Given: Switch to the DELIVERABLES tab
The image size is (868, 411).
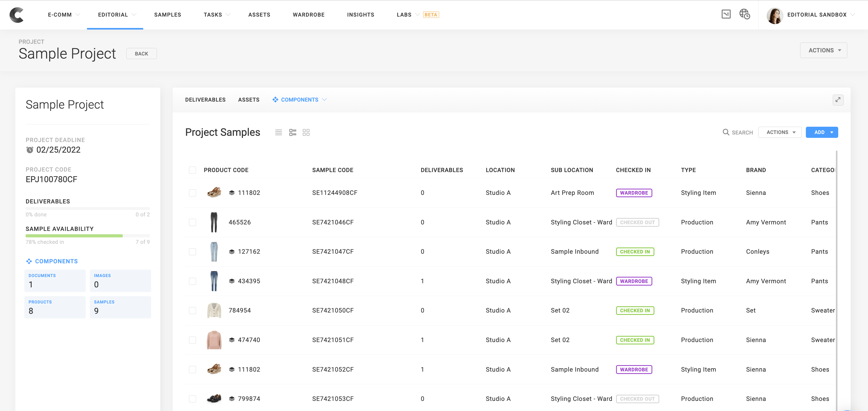Looking at the screenshot, I should [205, 100].
